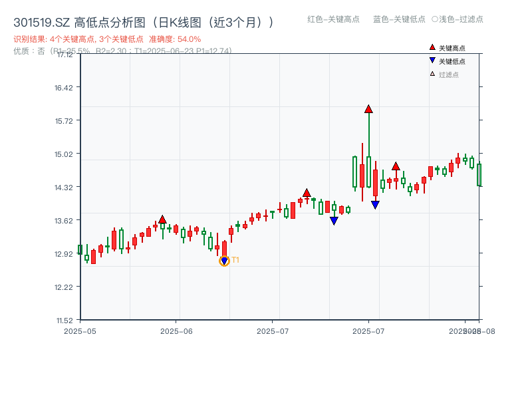This screenshot has height=399, width=532.
Task: Select the orange-circled T1 marker on the chart
Action: [224, 260]
